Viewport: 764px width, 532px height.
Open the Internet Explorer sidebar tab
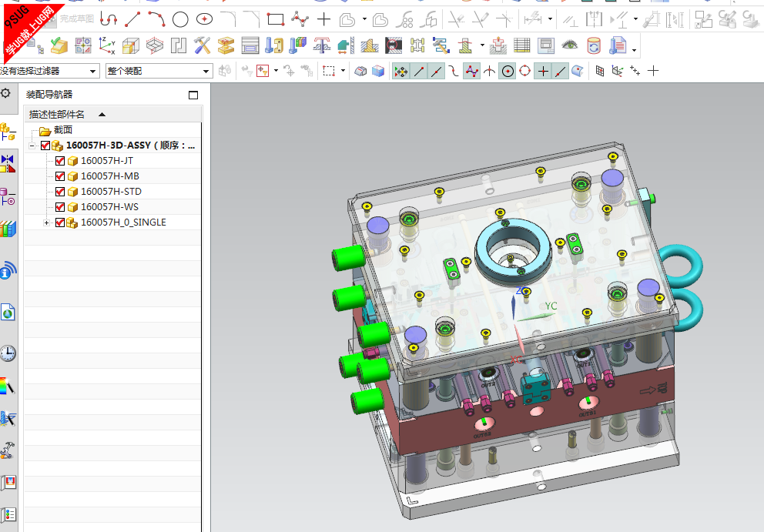(x=8, y=312)
